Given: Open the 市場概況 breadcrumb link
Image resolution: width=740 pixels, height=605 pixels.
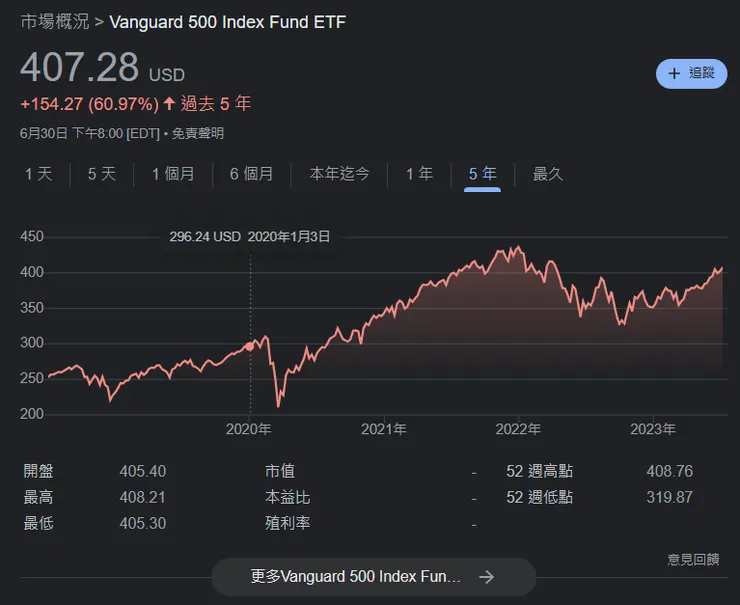Looking at the screenshot, I should 54,22.
